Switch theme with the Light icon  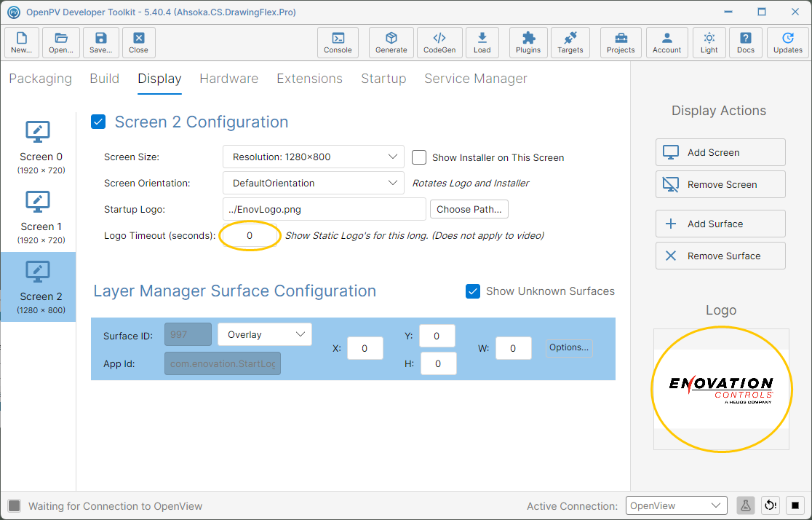[709, 42]
